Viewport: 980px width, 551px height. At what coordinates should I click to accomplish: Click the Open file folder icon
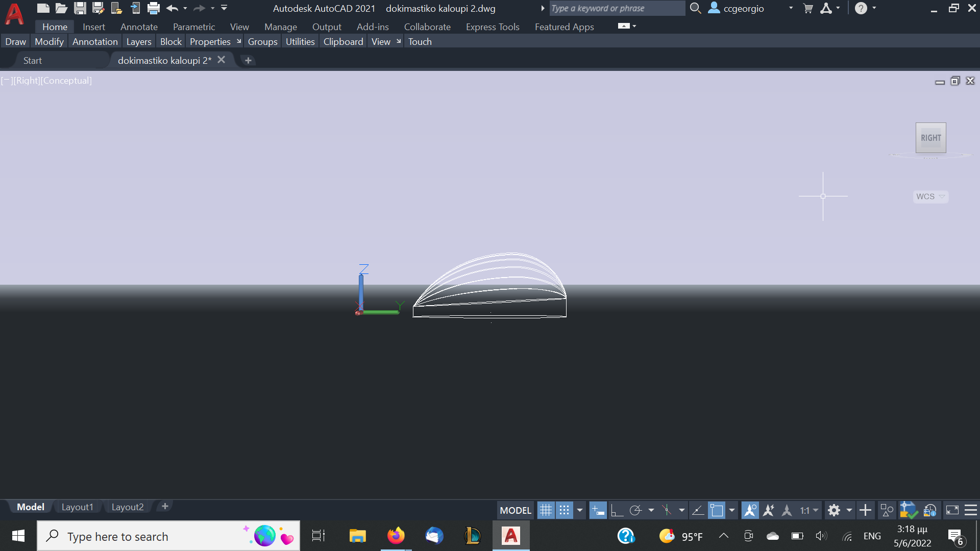[61, 8]
